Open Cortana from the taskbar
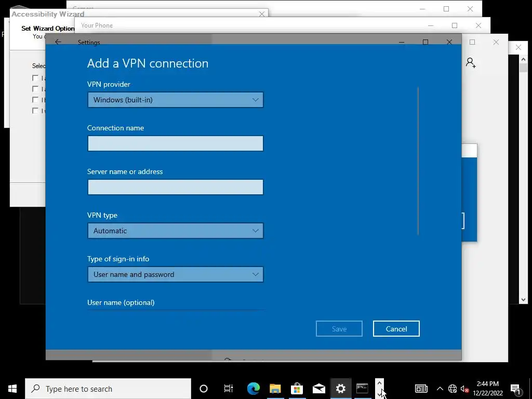Screen dimensions: 532x399 click(x=204, y=389)
